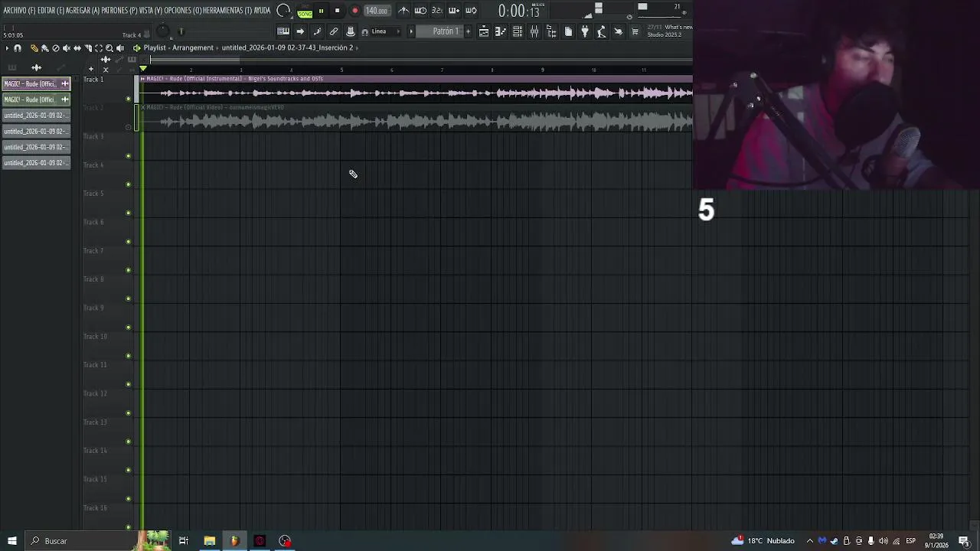980x551 pixels.
Task: Open the ARCHIVO menu
Action: pos(19,11)
